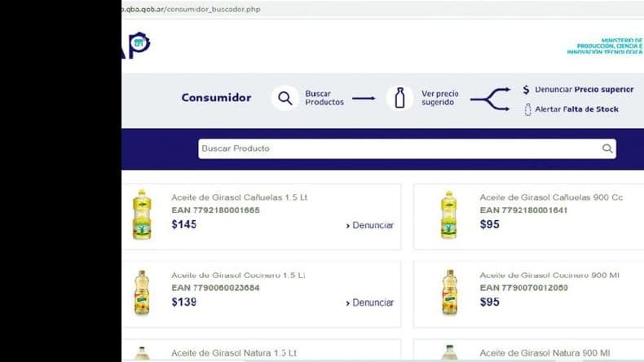Click title Aceite de Girasol Cañuelas 900 Cc

click(x=551, y=197)
